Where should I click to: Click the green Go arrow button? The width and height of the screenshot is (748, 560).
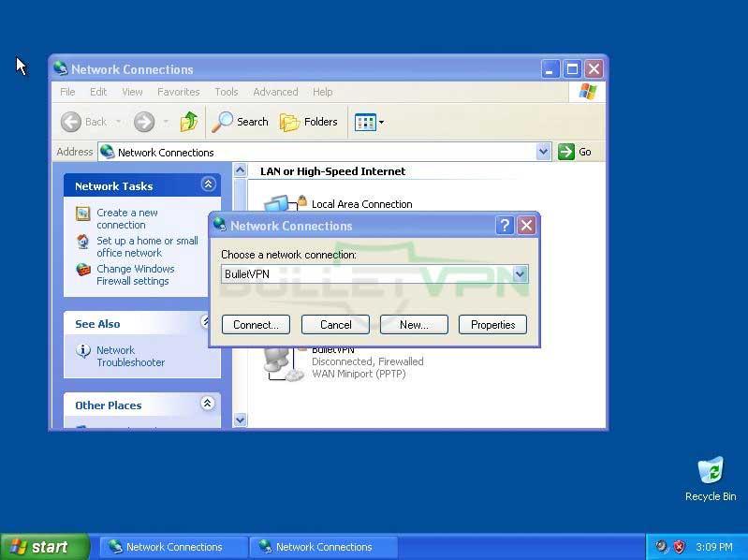[x=566, y=152]
